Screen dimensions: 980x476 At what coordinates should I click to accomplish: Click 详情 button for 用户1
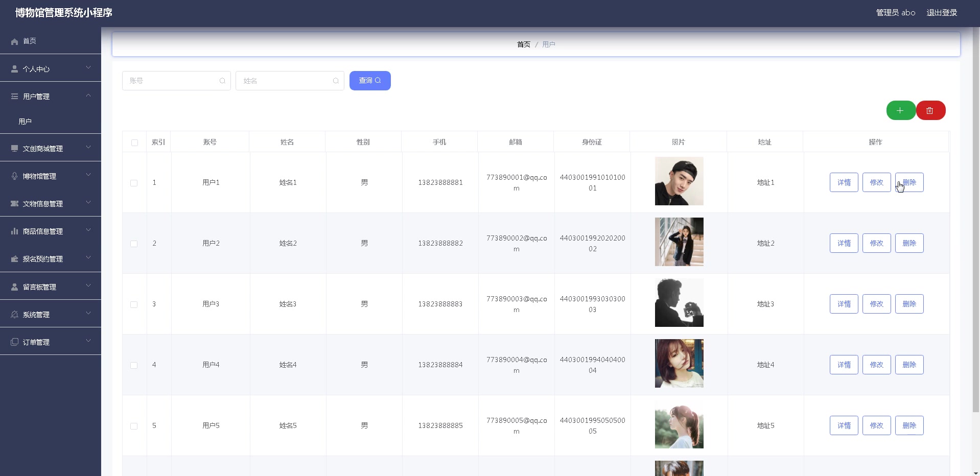(x=844, y=182)
